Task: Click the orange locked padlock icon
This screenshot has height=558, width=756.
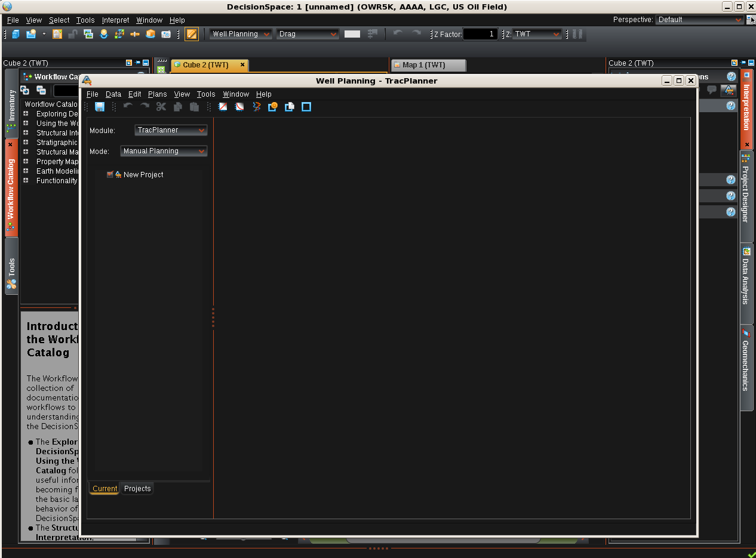Action: tap(57, 34)
